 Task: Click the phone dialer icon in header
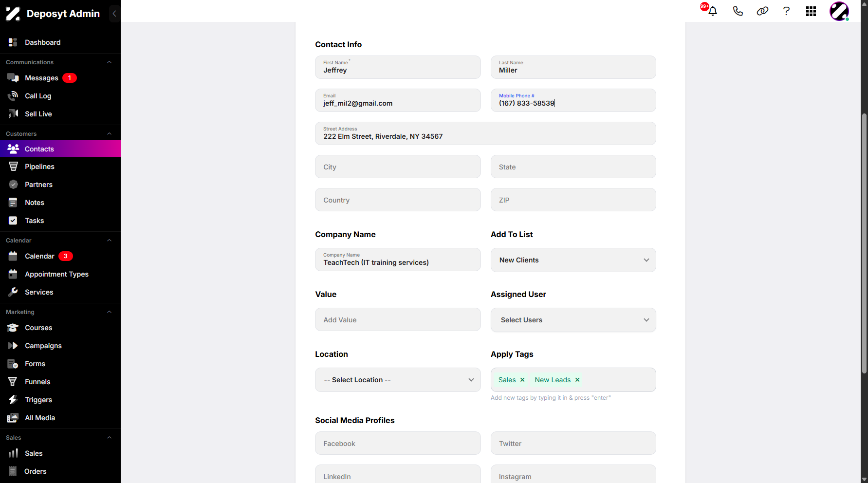tap(738, 11)
